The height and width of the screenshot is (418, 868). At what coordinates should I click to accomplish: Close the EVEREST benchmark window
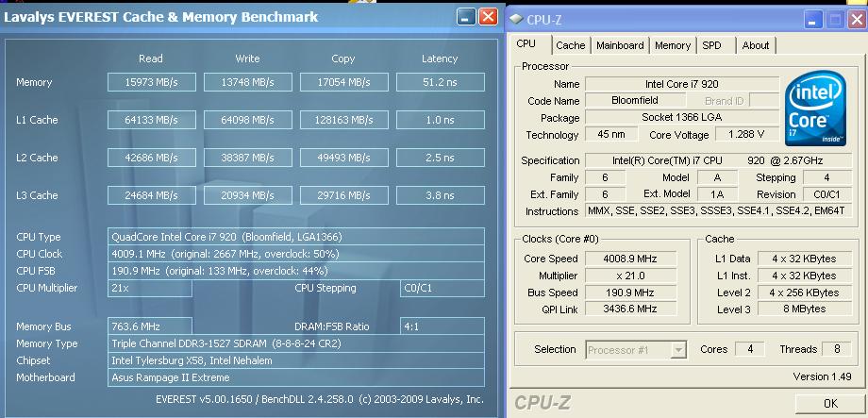pyautogui.click(x=488, y=17)
